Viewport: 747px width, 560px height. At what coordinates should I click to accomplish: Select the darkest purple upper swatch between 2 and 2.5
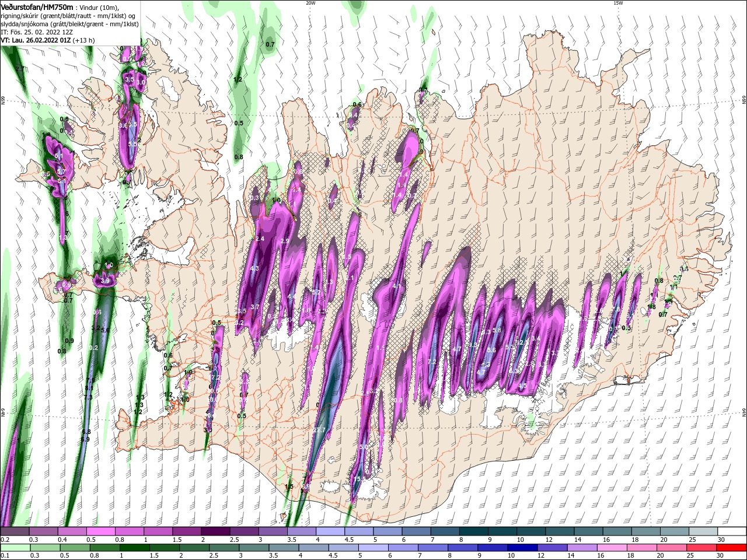(x=215, y=531)
